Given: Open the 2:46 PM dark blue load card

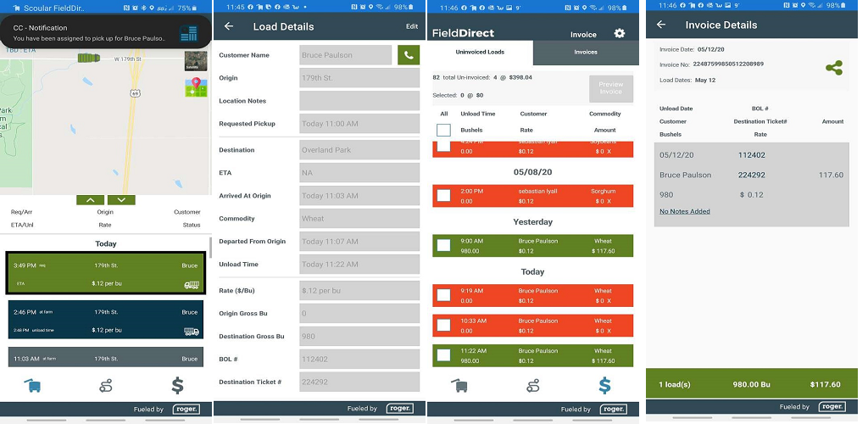Looking at the screenshot, I should click(106, 320).
